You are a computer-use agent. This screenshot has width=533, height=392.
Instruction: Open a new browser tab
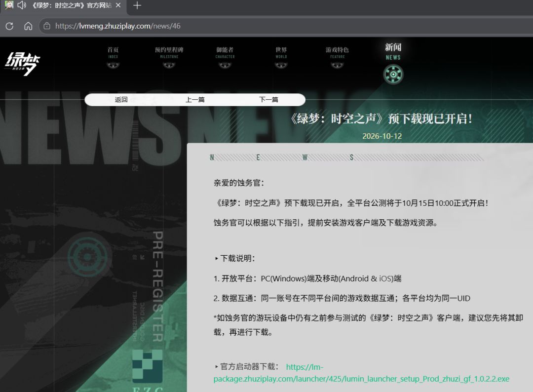[x=137, y=5]
